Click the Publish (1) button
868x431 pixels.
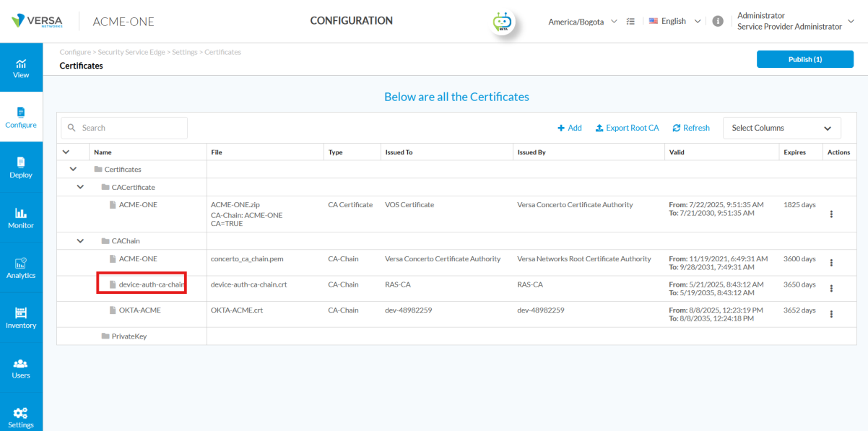click(x=805, y=59)
